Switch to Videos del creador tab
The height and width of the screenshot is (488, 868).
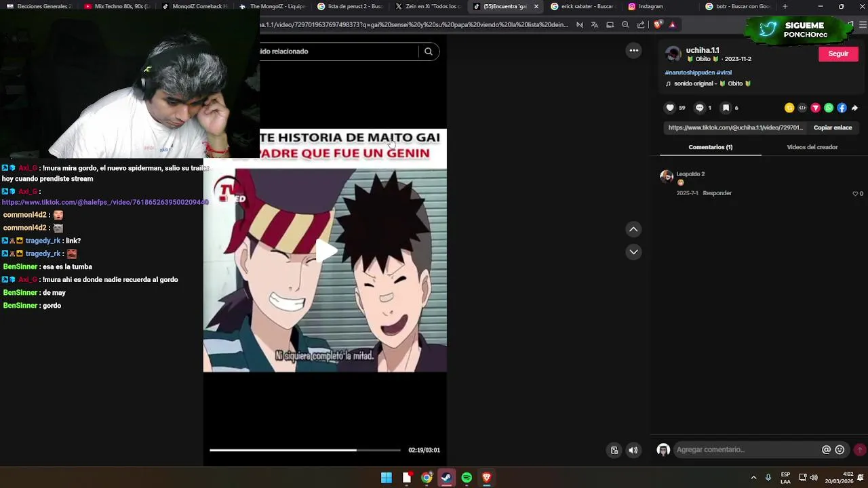point(812,147)
